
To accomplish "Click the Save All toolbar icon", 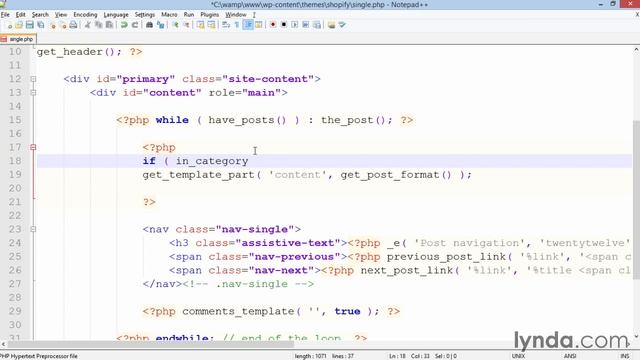I will (x=40, y=25).
